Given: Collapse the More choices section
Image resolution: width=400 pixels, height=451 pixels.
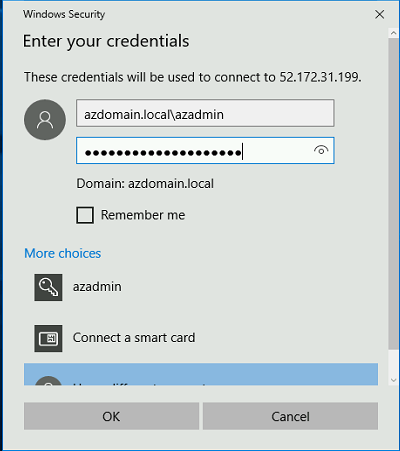Looking at the screenshot, I should point(63,253).
